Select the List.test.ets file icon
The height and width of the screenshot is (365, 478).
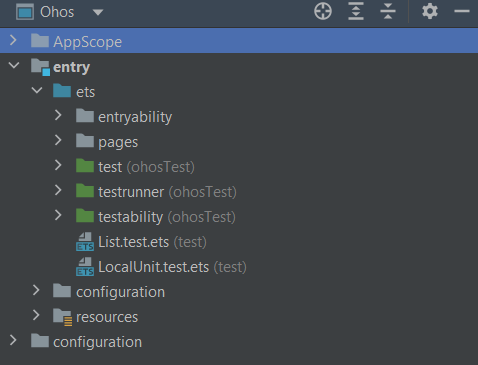click(85, 242)
